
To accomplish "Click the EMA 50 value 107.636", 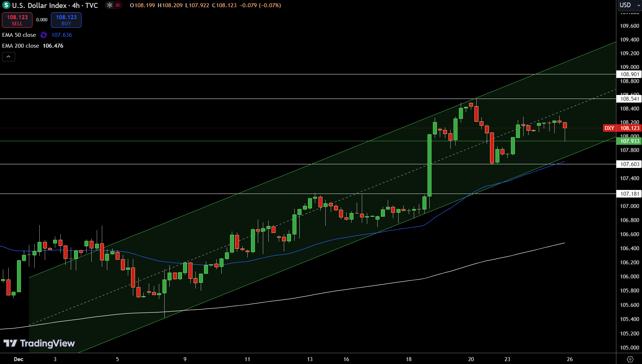I will (62, 35).
